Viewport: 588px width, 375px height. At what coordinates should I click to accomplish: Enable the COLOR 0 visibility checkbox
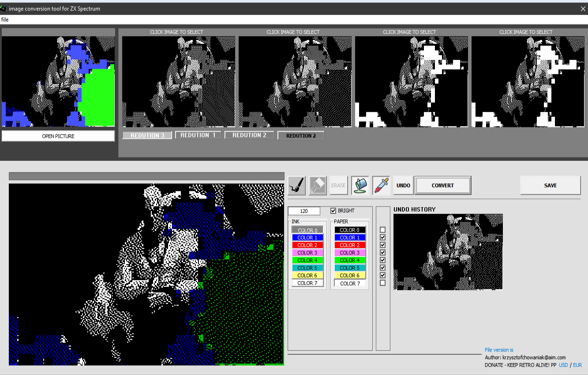pyautogui.click(x=382, y=229)
